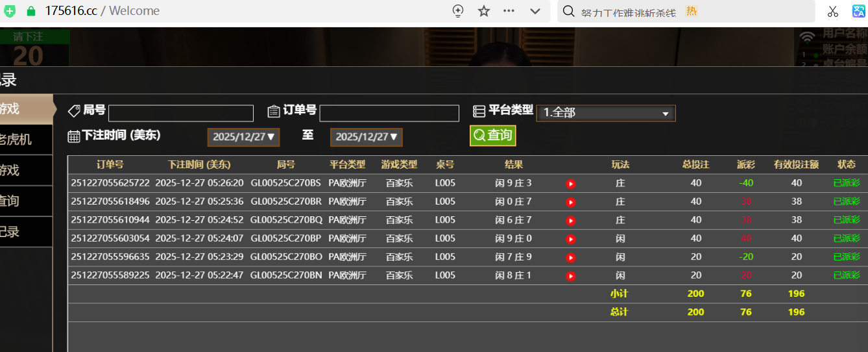Click round number GL00525C270BR
This screenshot has height=352, width=868.
(286, 201)
